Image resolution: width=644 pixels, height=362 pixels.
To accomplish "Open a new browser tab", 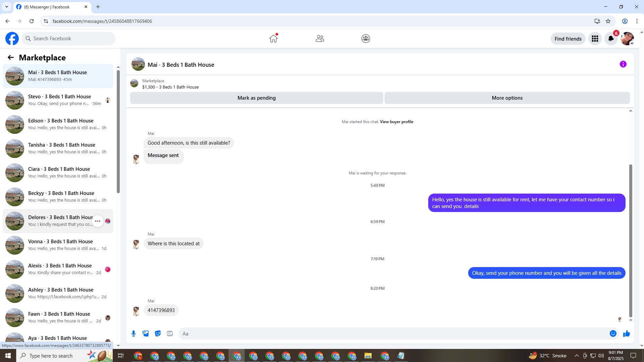I will coord(98,7).
